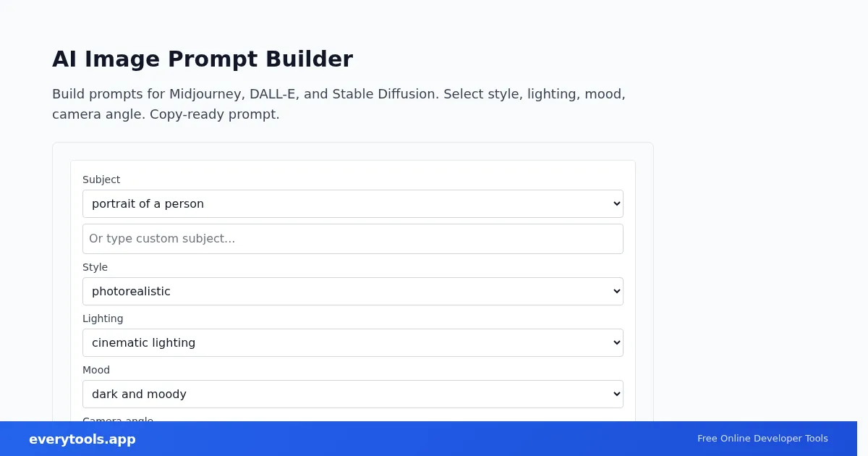This screenshot has width=868, height=456.
Task: Click the Lighting field label
Action: [x=103, y=318]
